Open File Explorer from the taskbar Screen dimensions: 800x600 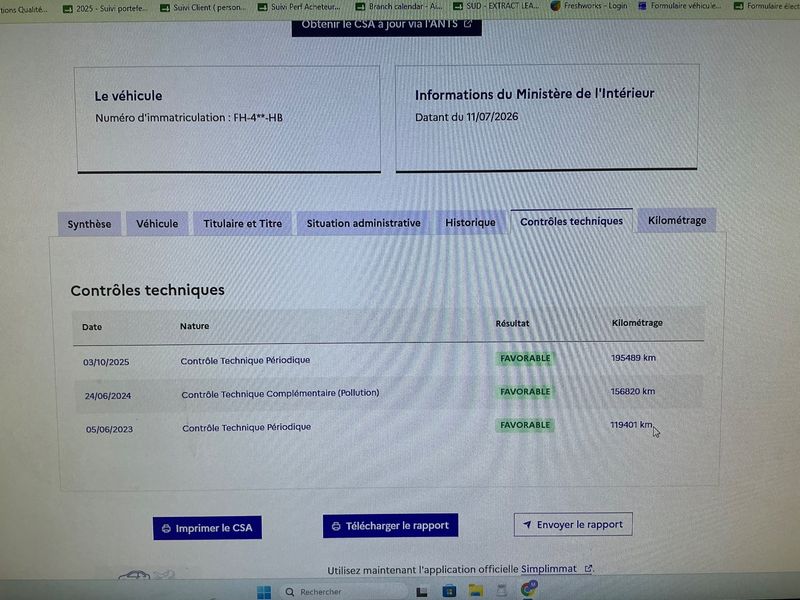(x=476, y=591)
